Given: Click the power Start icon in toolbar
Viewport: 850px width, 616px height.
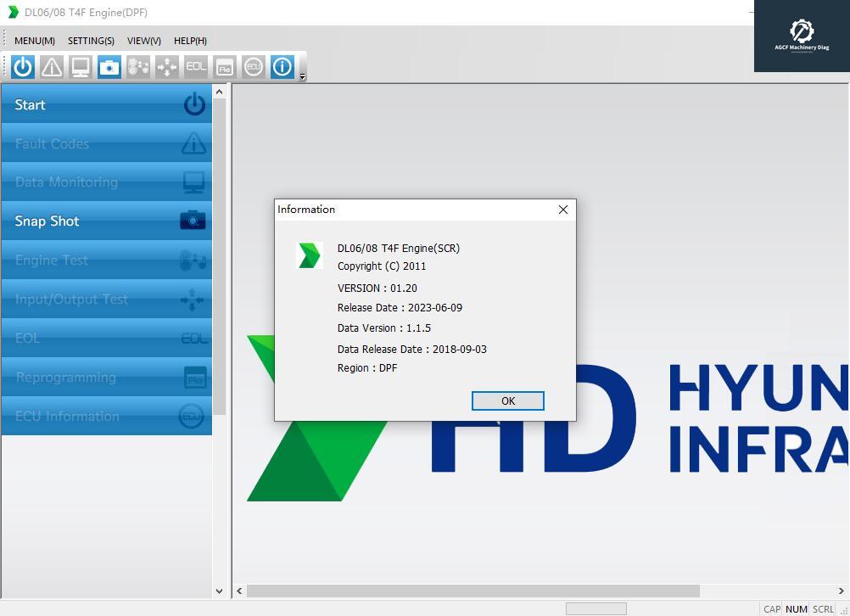Looking at the screenshot, I should [x=23, y=67].
